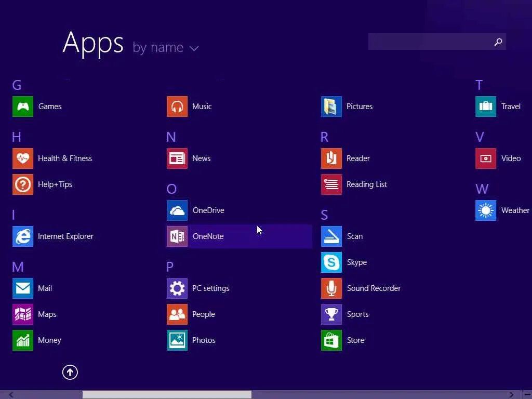Open the Sports trophy icon
This screenshot has width=532, height=399.
(331, 314)
